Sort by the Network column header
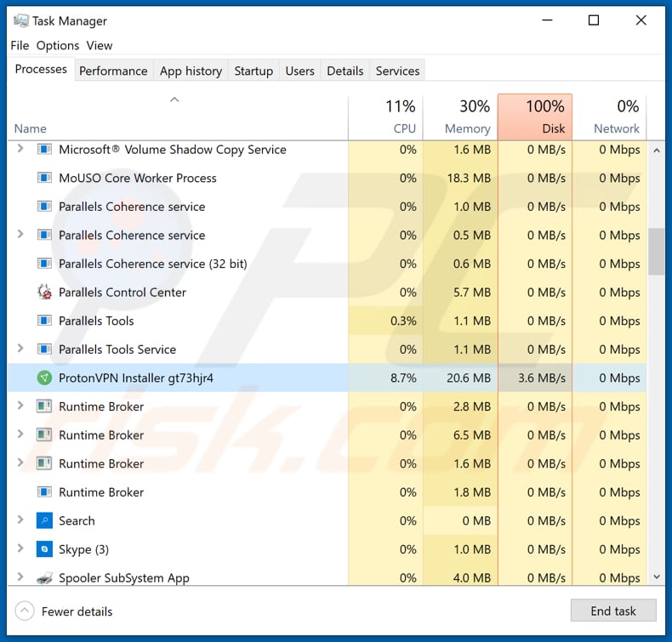The width and height of the screenshot is (672, 642). (x=609, y=117)
